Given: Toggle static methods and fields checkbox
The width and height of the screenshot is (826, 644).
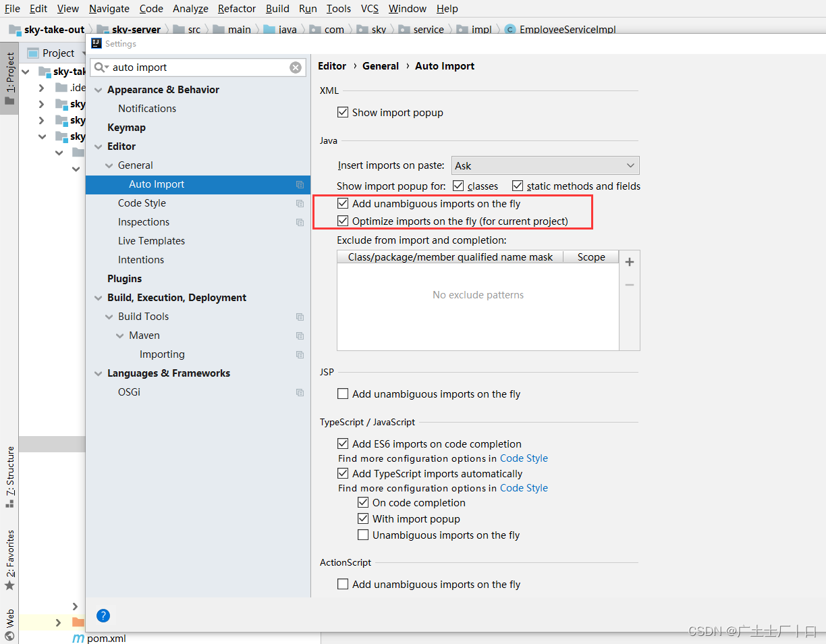Looking at the screenshot, I should click(518, 186).
